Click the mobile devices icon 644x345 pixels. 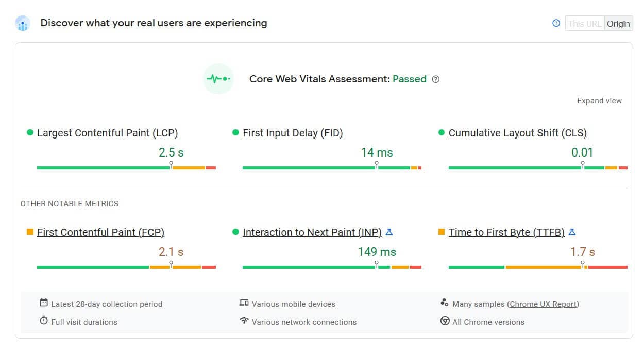pos(244,303)
